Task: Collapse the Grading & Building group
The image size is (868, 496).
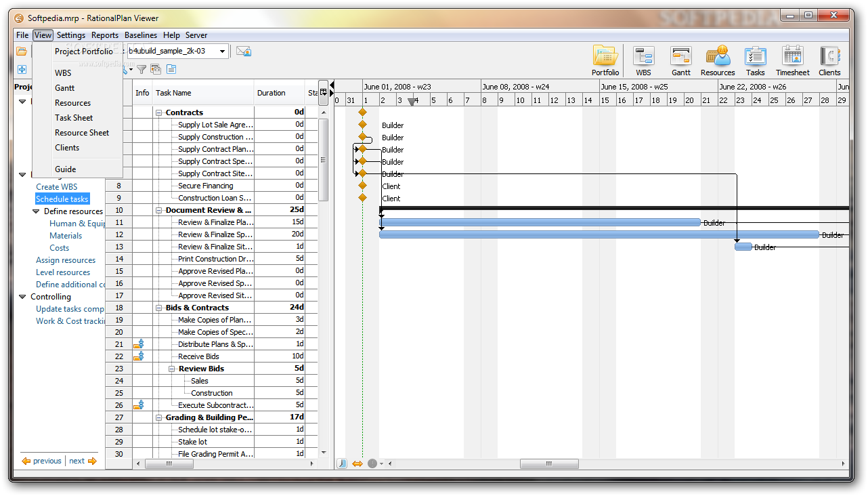Action: pos(159,417)
